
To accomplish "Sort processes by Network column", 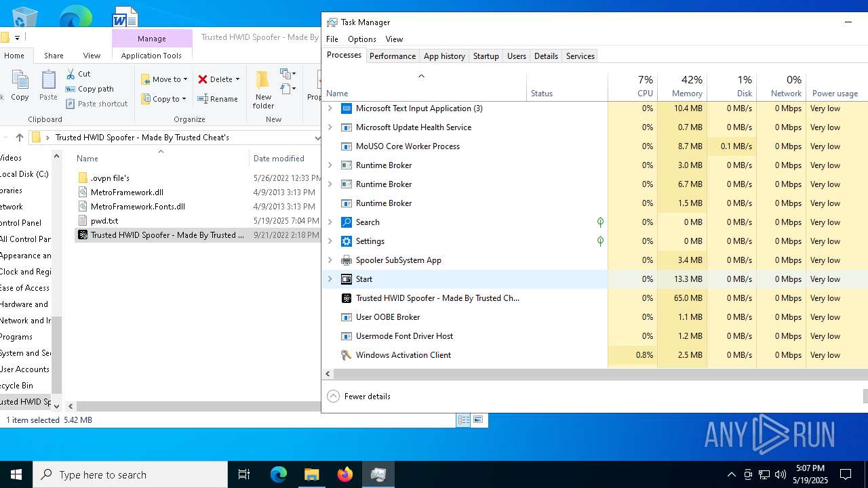I will tap(781, 86).
